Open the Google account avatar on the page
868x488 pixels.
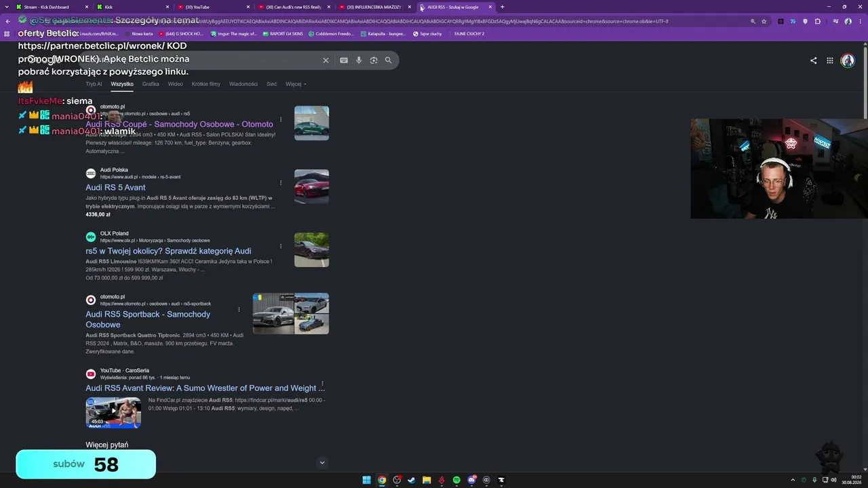848,60
